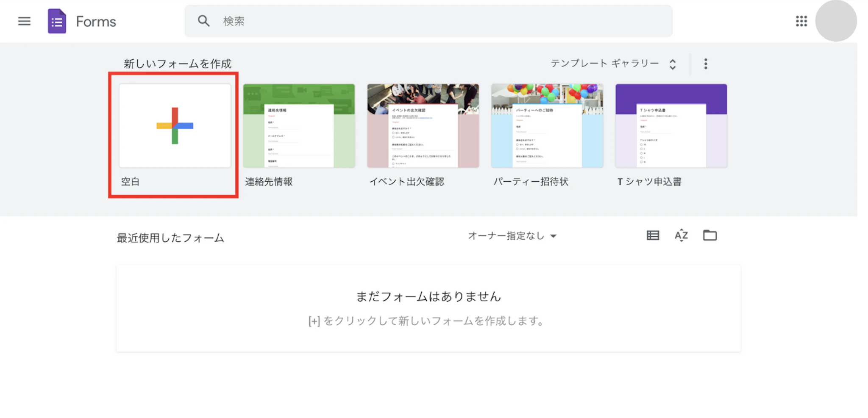Choose the パーティー招待状 template

point(547,125)
